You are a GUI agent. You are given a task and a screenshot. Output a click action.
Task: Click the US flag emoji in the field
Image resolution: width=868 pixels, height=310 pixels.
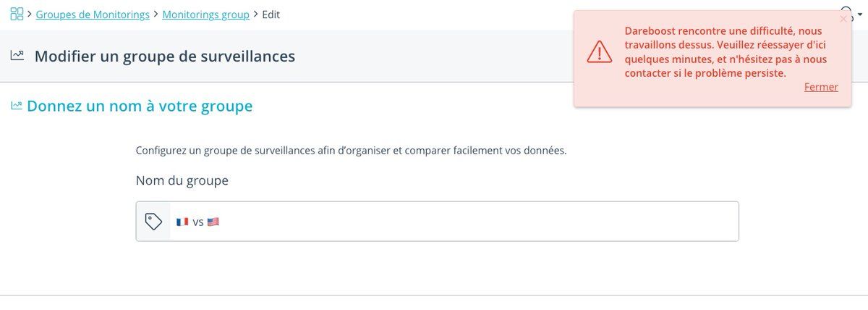[x=213, y=222]
